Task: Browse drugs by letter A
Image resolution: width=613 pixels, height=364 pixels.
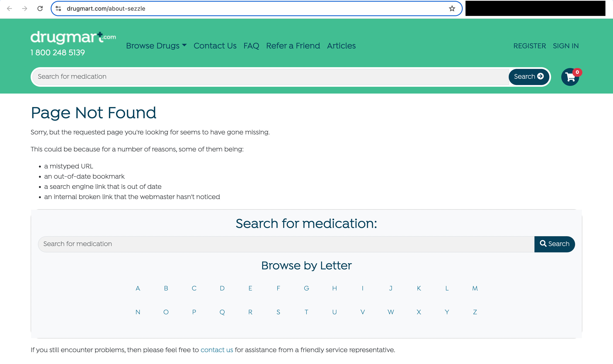Action: 138,289
